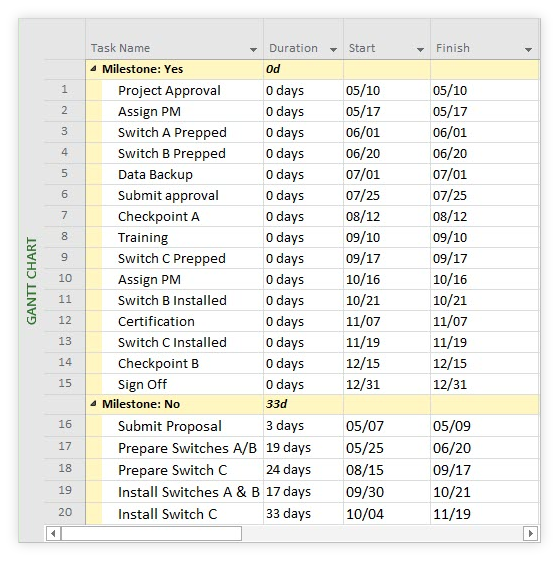Click the horizontal scrollbar thumb
The width and height of the screenshot is (559, 561).
(x=151, y=533)
